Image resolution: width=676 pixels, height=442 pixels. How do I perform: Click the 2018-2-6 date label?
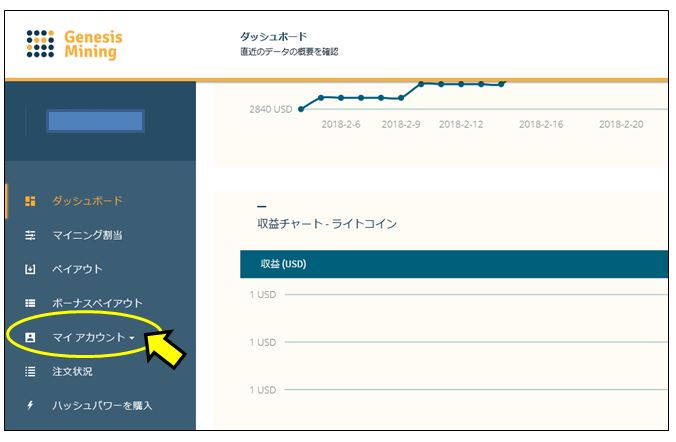pos(341,124)
